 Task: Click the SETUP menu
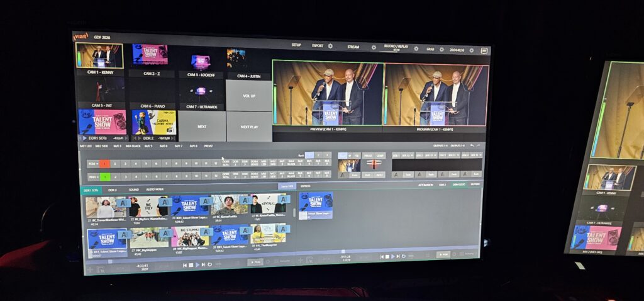click(296, 45)
